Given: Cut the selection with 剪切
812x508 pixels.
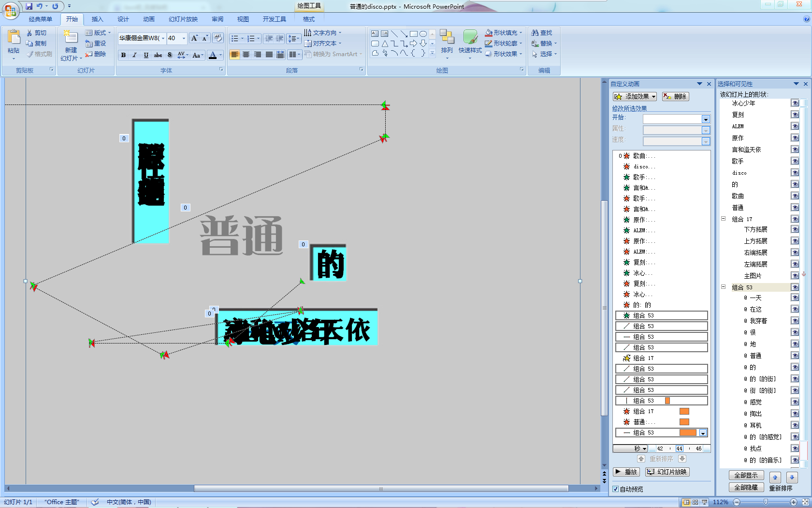Looking at the screenshot, I should [37, 33].
